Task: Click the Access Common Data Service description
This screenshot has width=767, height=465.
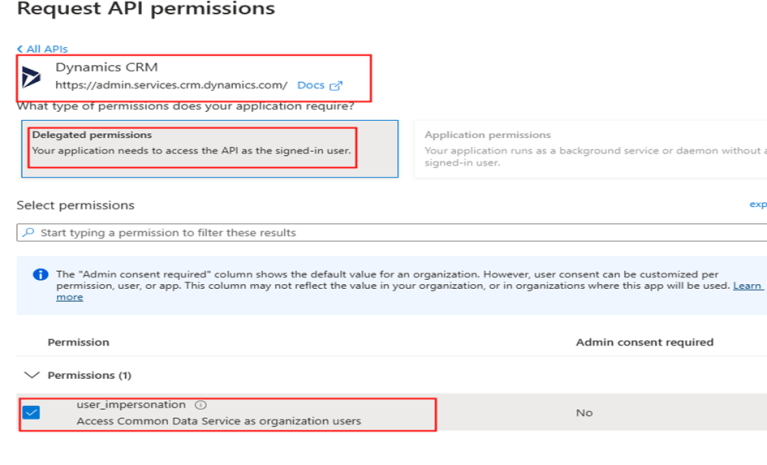Action: pyautogui.click(x=218, y=421)
